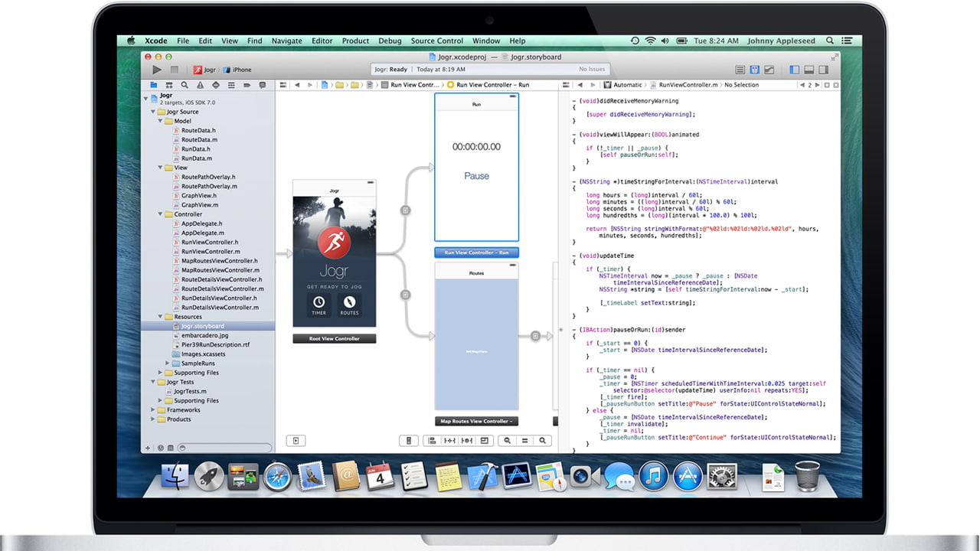Image resolution: width=980 pixels, height=551 pixels.
Task: Open the Debug menu
Action: 390,41
